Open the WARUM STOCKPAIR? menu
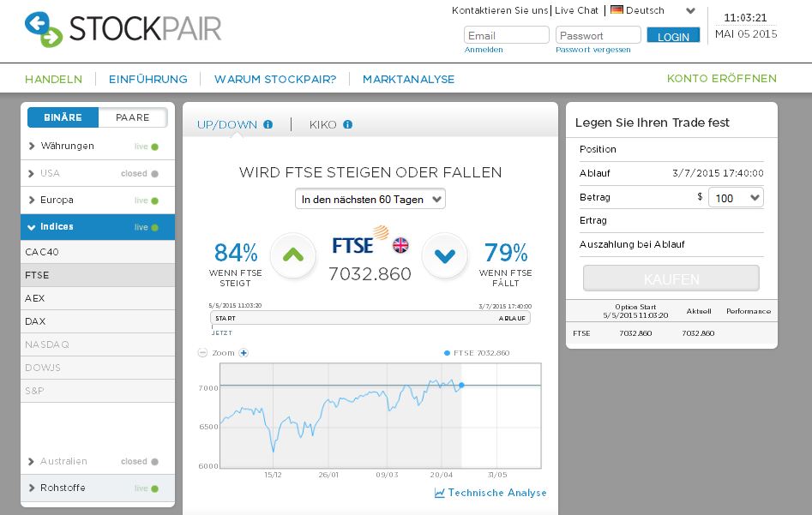 click(x=275, y=79)
